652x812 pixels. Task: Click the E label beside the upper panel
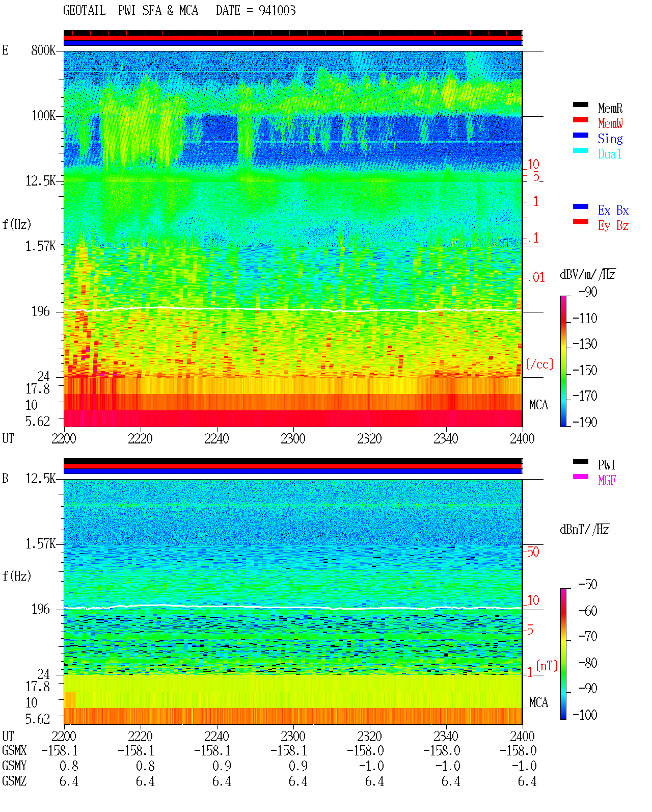(x=6, y=50)
